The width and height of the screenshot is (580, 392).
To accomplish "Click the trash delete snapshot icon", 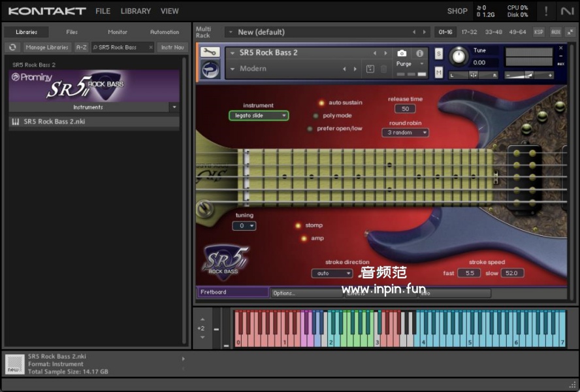I will 384,69.
